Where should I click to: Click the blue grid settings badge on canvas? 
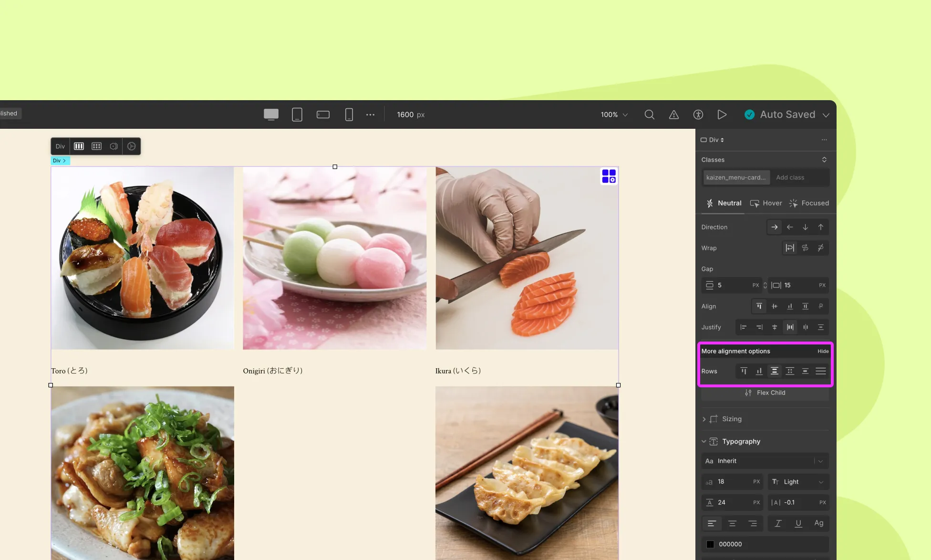coord(609,176)
